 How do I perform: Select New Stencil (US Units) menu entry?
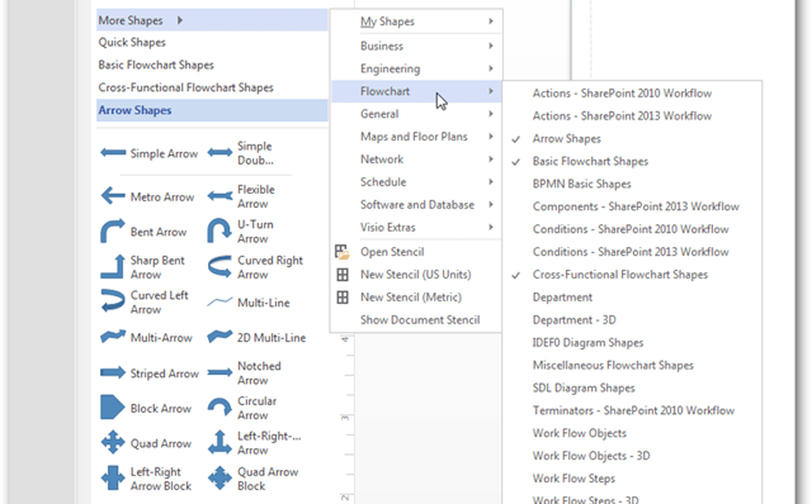pyautogui.click(x=417, y=275)
